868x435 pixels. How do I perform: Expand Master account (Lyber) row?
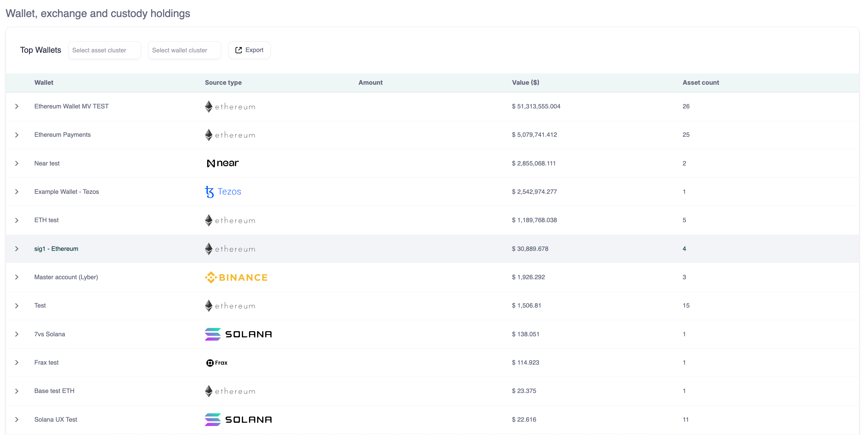(16, 277)
